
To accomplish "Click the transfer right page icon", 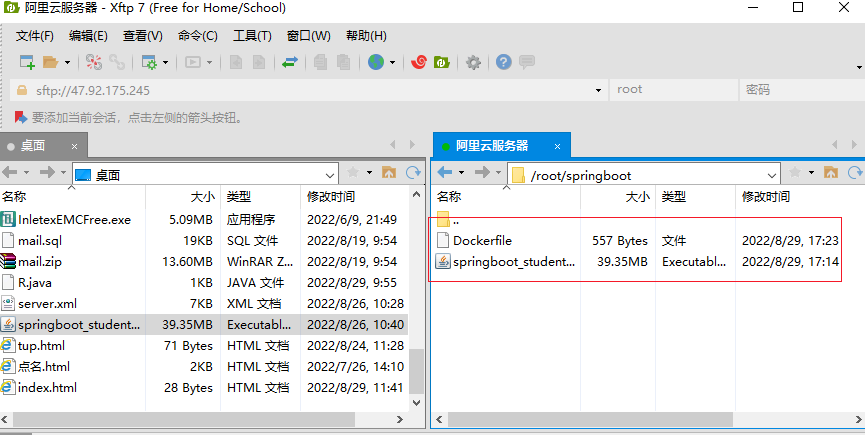I will coord(259,62).
